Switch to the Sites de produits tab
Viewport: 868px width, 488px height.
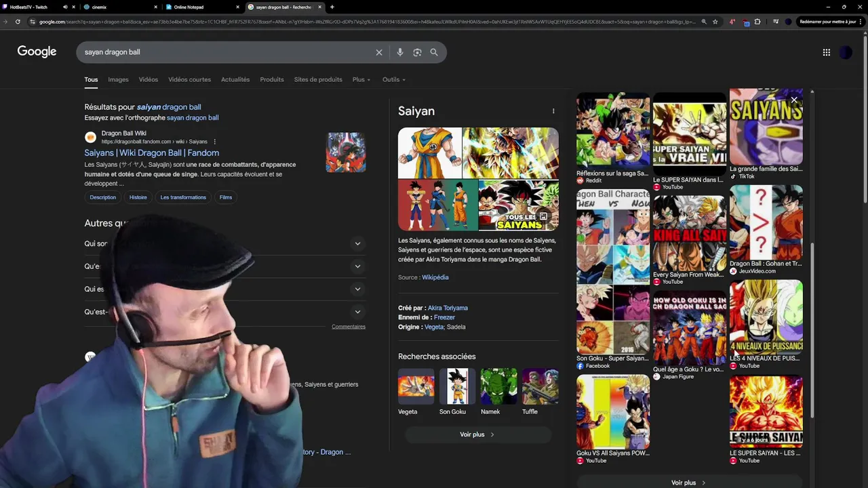[318, 79]
